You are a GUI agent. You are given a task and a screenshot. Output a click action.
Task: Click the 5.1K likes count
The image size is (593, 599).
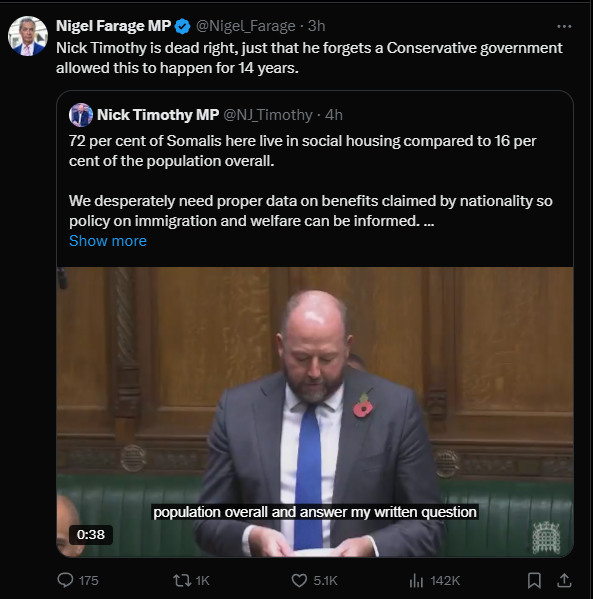pyautogui.click(x=325, y=581)
